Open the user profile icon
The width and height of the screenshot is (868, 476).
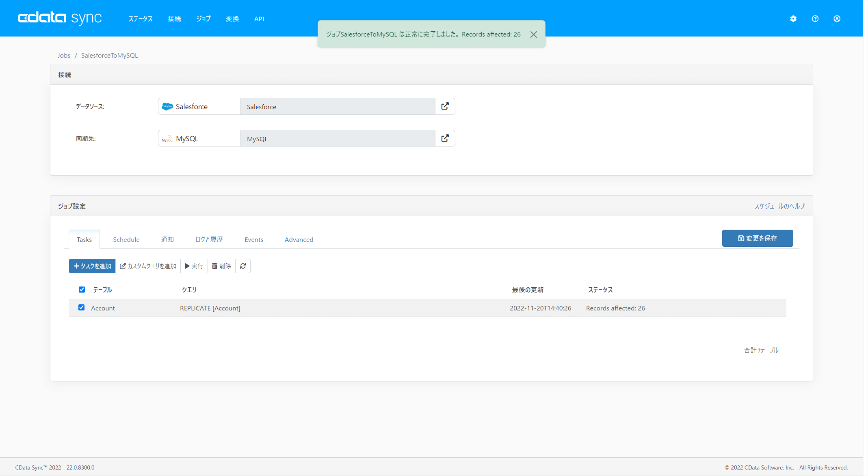tap(837, 19)
